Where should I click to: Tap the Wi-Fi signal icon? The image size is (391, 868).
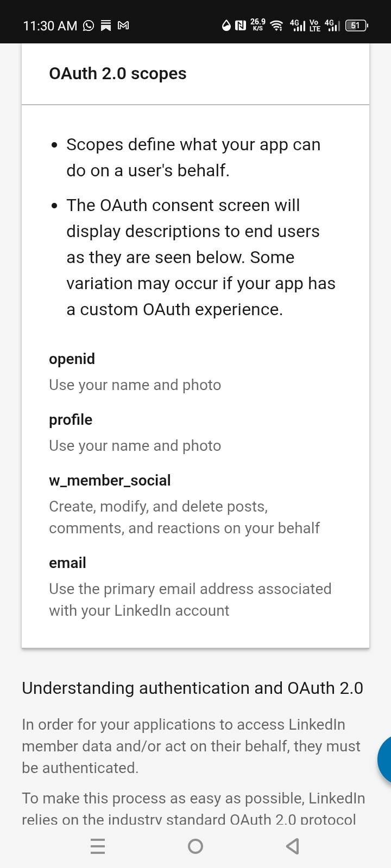[x=277, y=25]
